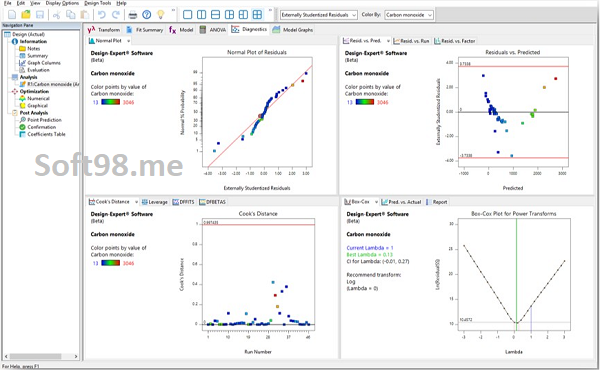Select the single pane layout icon

(x=188, y=15)
